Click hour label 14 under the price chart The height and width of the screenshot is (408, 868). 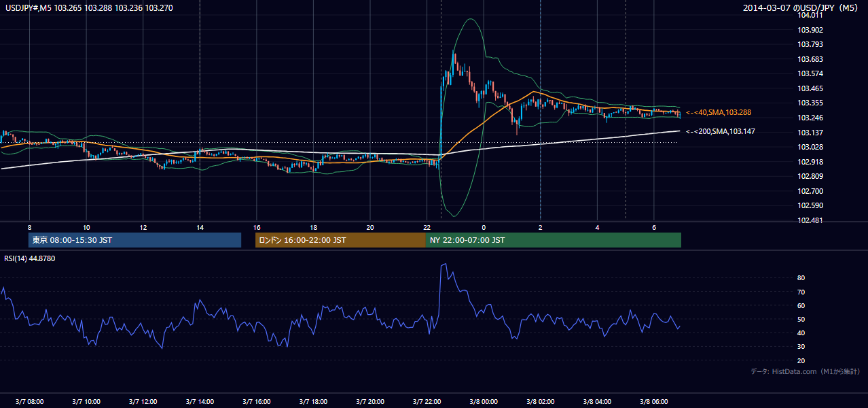pyautogui.click(x=200, y=227)
